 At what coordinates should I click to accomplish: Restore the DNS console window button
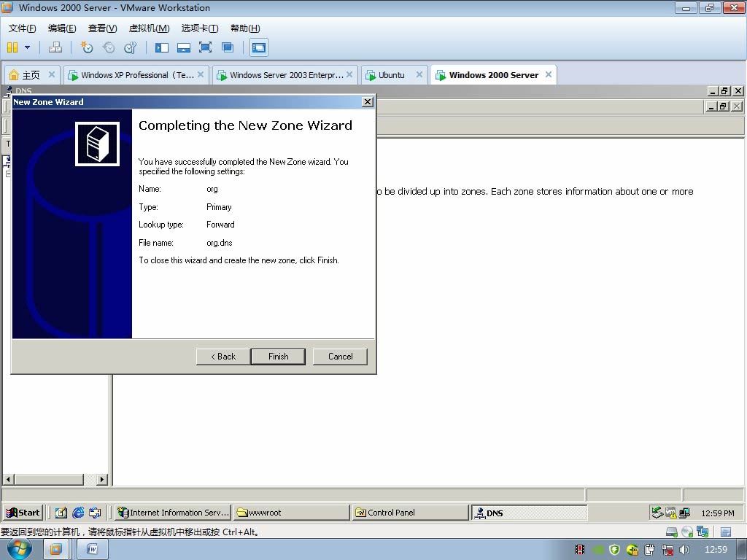pos(724,90)
